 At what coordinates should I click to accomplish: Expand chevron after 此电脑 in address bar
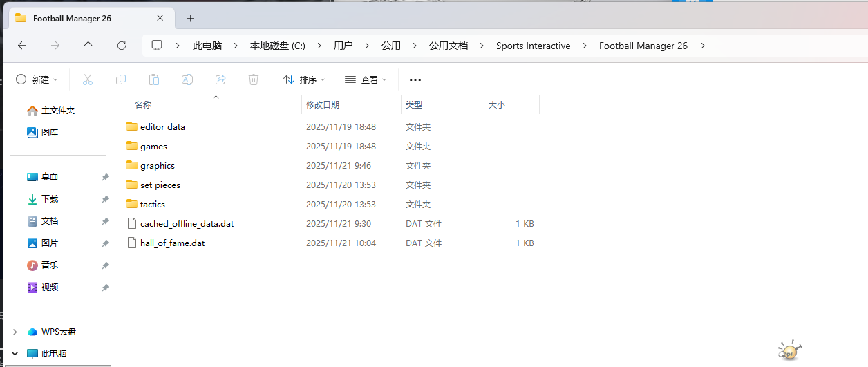click(236, 46)
